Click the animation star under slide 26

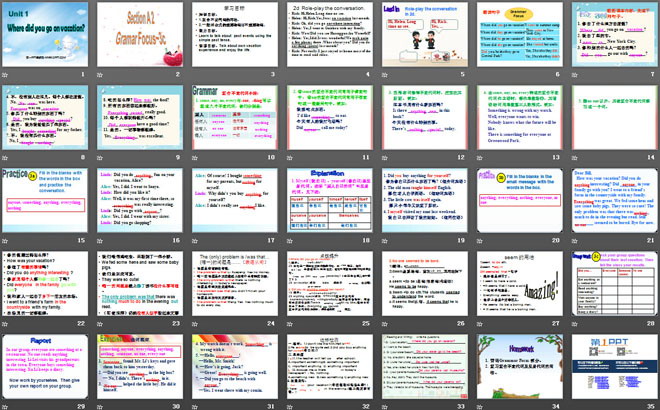coord(385,324)
